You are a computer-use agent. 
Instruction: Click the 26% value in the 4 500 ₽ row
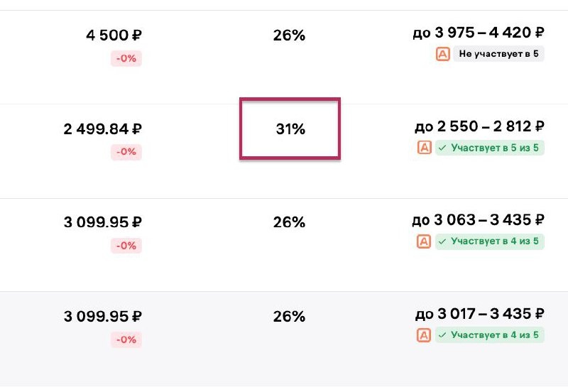(289, 35)
